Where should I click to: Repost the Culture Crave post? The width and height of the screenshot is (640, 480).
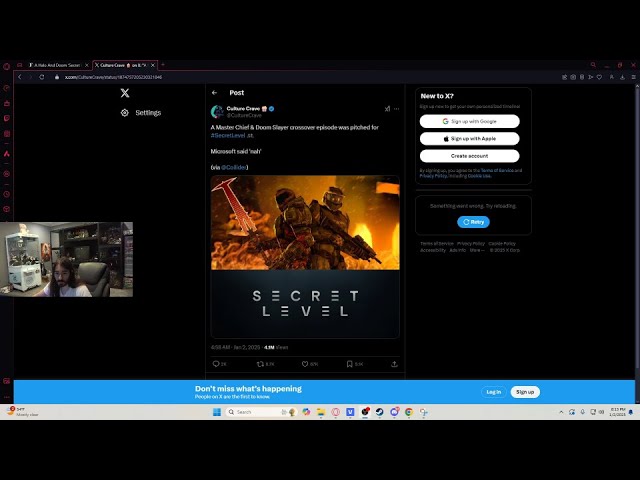261,364
